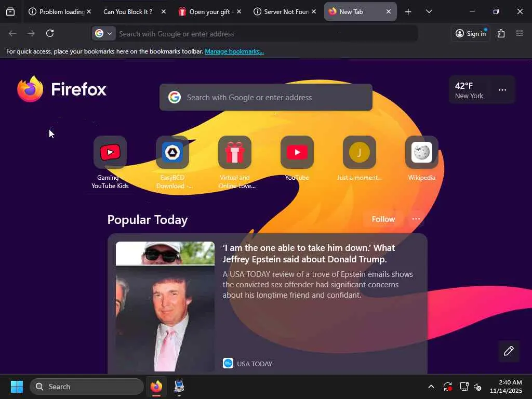The image size is (532, 399).
Task: Open the Firefox View tab list icon
Action: pos(10,12)
